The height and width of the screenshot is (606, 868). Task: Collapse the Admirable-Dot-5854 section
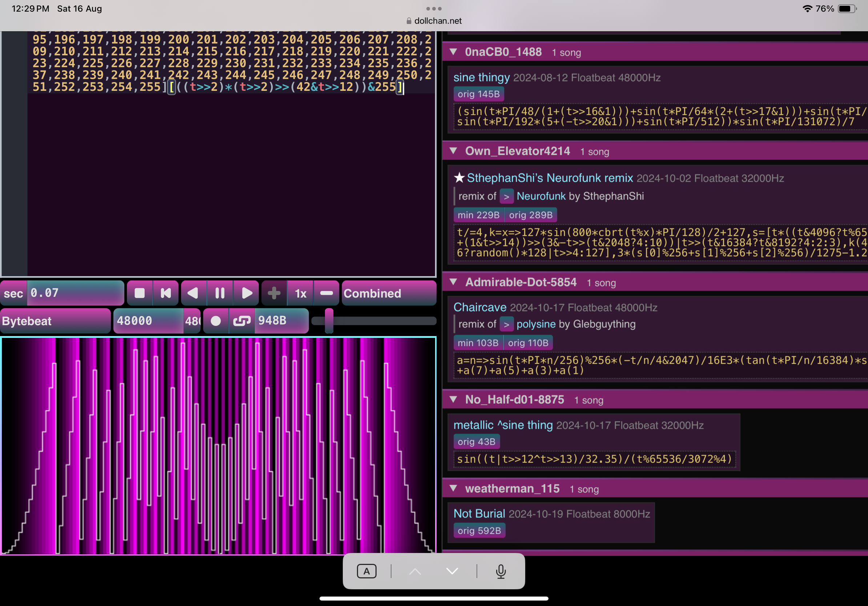[453, 282]
